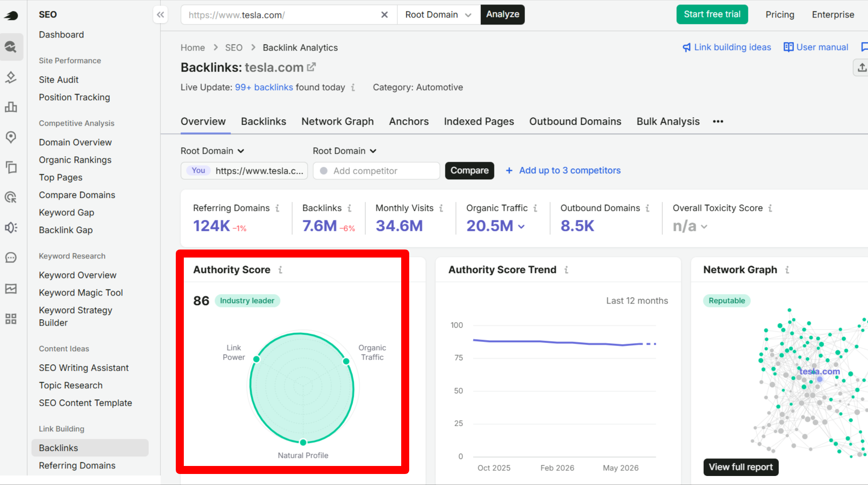Click Network Graph info icon
Viewport: 868px width, 485px height.
787,270
